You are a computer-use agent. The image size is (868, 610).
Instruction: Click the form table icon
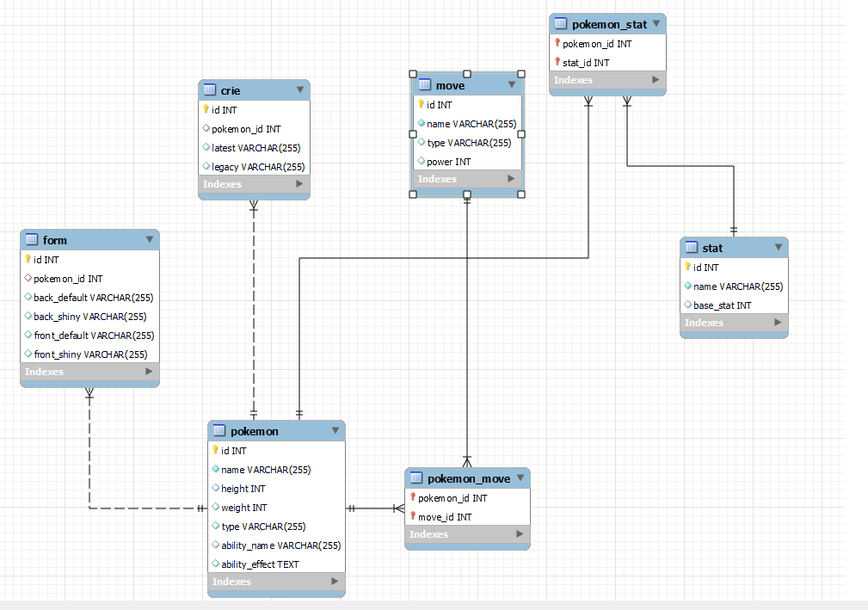(32, 240)
